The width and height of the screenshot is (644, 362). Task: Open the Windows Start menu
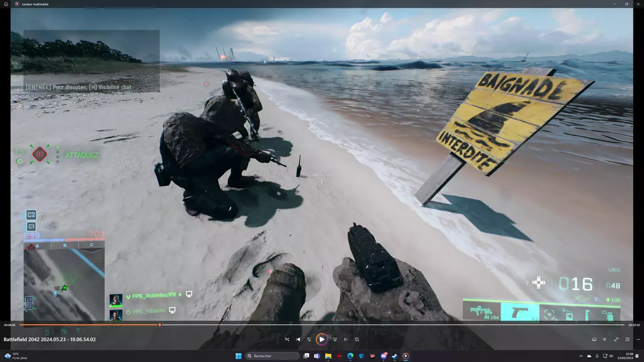tap(238, 356)
